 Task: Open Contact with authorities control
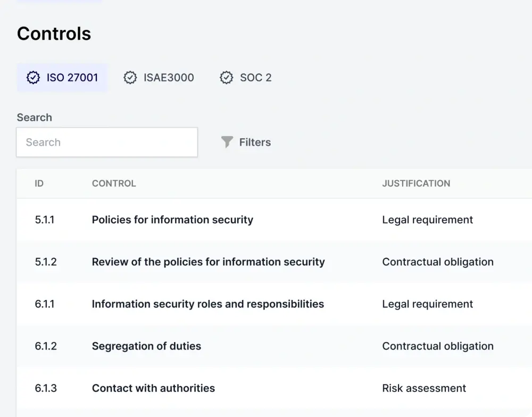(153, 388)
